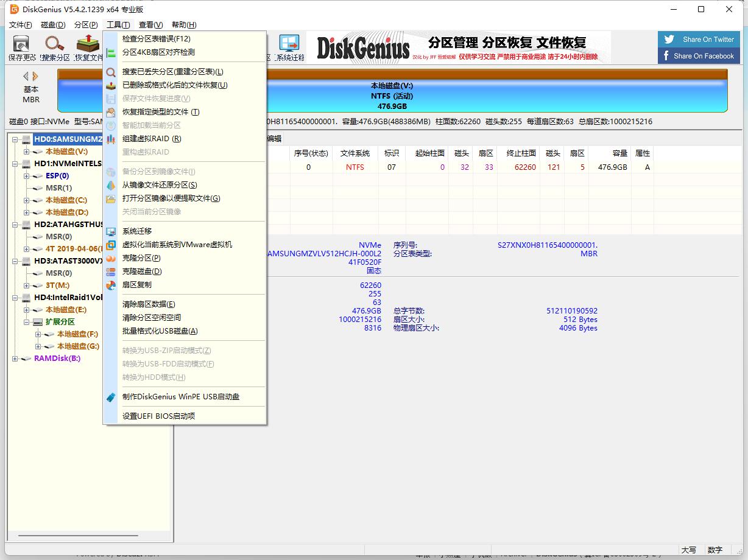
Task: Click the 文件系统 column header
Action: click(x=355, y=153)
